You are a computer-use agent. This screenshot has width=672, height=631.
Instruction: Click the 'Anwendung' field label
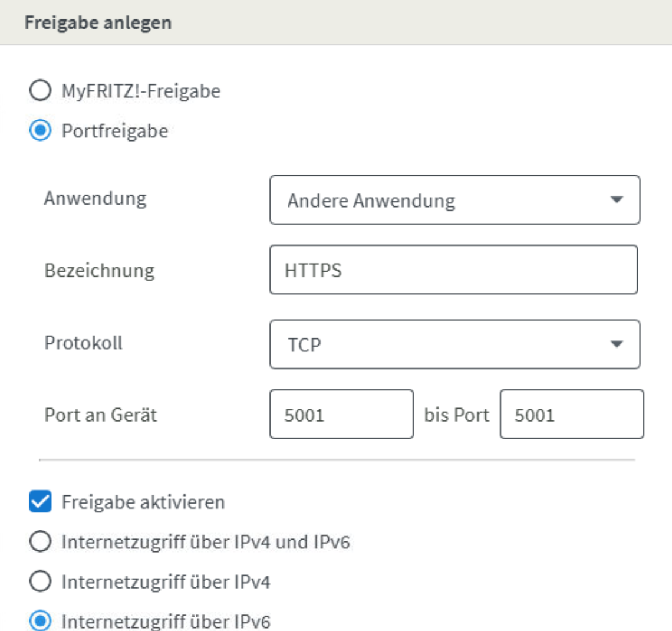click(95, 198)
